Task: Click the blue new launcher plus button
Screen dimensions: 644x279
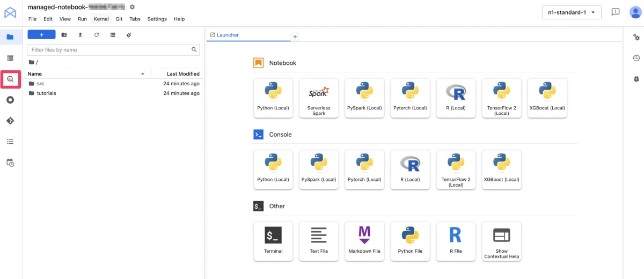Action: pos(41,35)
